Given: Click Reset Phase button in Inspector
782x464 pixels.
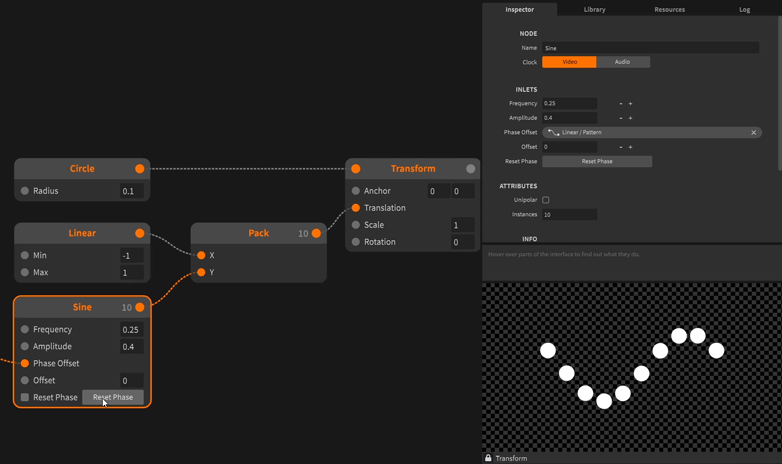Looking at the screenshot, I should [x=597, y=161].
